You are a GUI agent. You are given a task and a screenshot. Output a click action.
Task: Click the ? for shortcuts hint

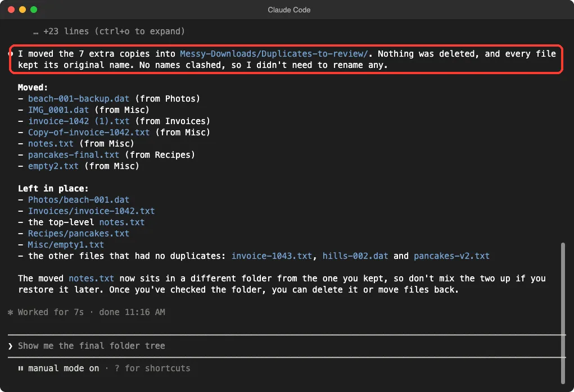(x=152, y=368)
